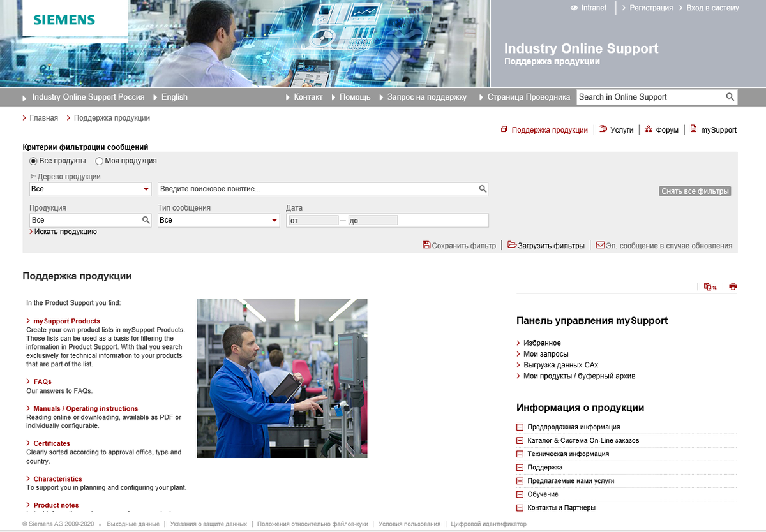Open Указания о защите данных footer link
The image size is (766, 532).
click(209, 524)
